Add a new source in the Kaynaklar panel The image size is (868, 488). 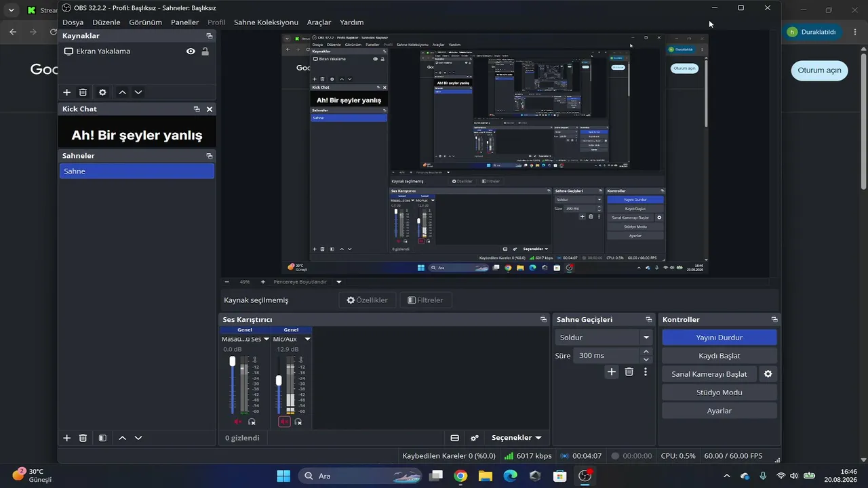coord(66,92)
